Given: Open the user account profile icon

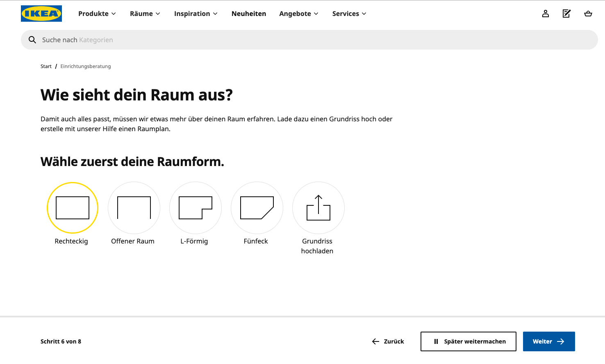Looking at the screenshot, I should [x=545, y=14].
